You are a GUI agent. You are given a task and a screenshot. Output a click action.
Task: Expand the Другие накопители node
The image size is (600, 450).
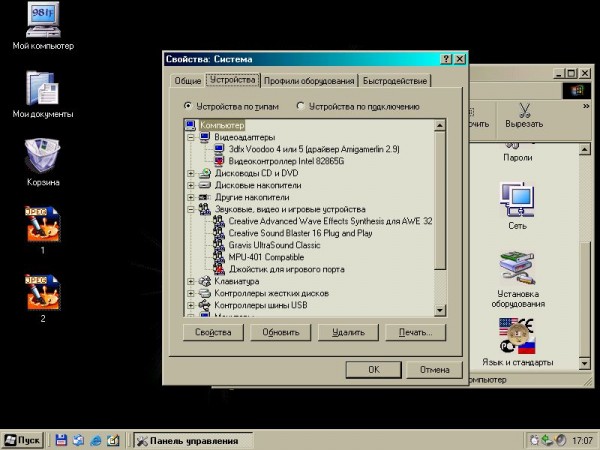[191, 197]
